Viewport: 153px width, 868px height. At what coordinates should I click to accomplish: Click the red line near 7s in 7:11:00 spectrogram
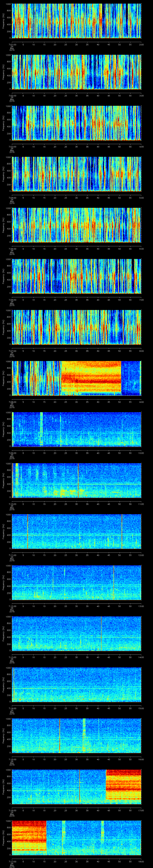tap(28, 531)
